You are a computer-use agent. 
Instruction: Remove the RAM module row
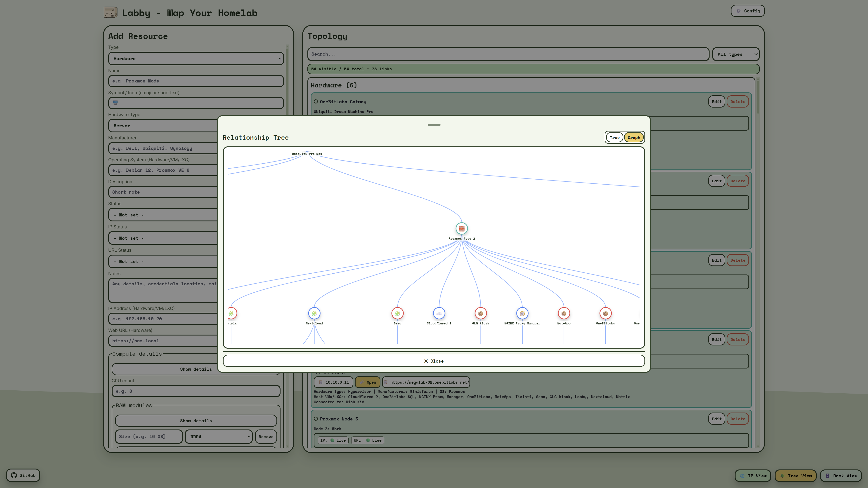click(266, 436)
